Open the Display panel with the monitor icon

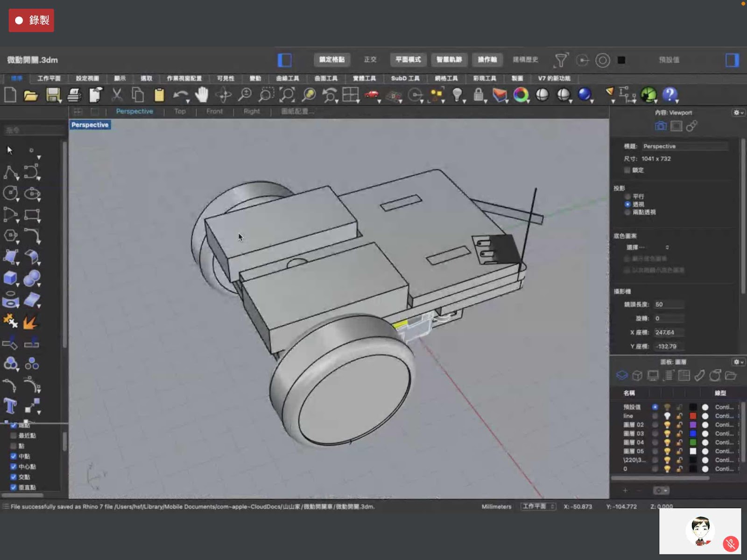point(653,376)
